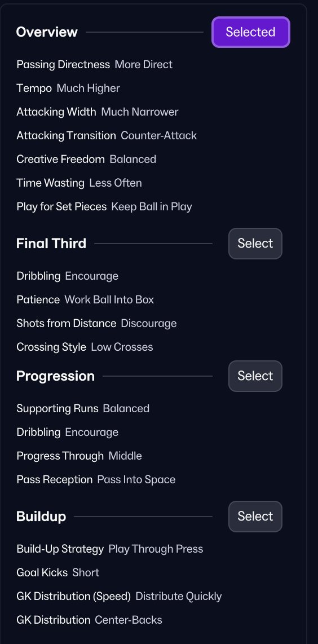Click Goal Kicks Short row
Viewport: 318px width, 644px height.
pos(58,572)
